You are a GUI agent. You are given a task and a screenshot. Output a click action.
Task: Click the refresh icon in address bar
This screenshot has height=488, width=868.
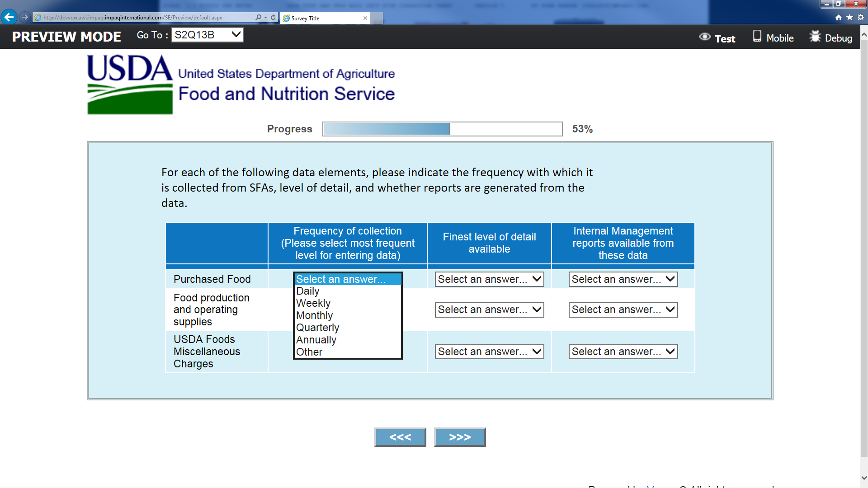273,17
